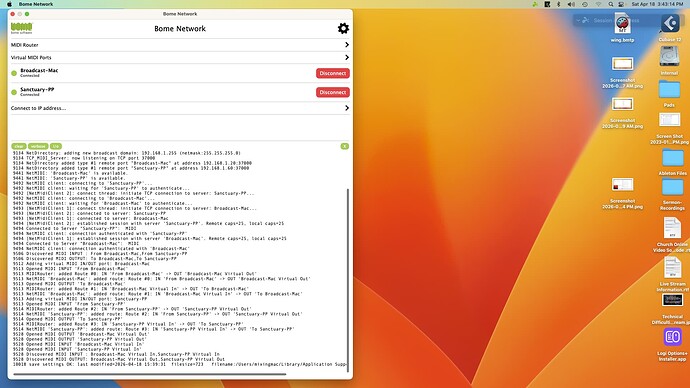Expand the Virtual MIDI Ports section
This screenshot has width=690, height=388.
[180, 58]
